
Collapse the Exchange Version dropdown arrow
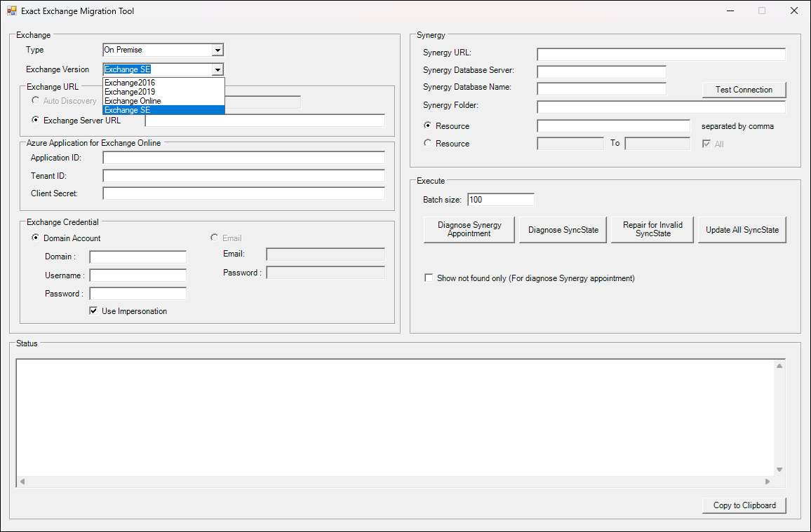click(217, 69)
